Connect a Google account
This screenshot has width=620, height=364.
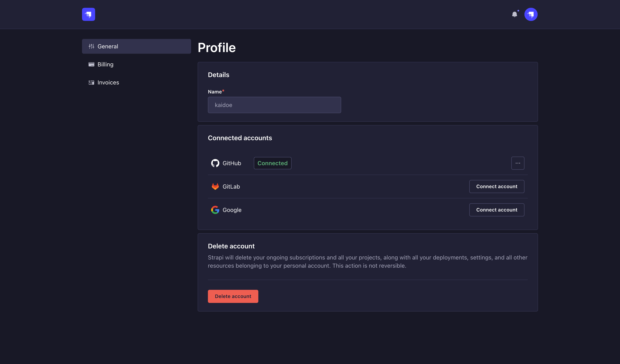[x=497, y=210]
